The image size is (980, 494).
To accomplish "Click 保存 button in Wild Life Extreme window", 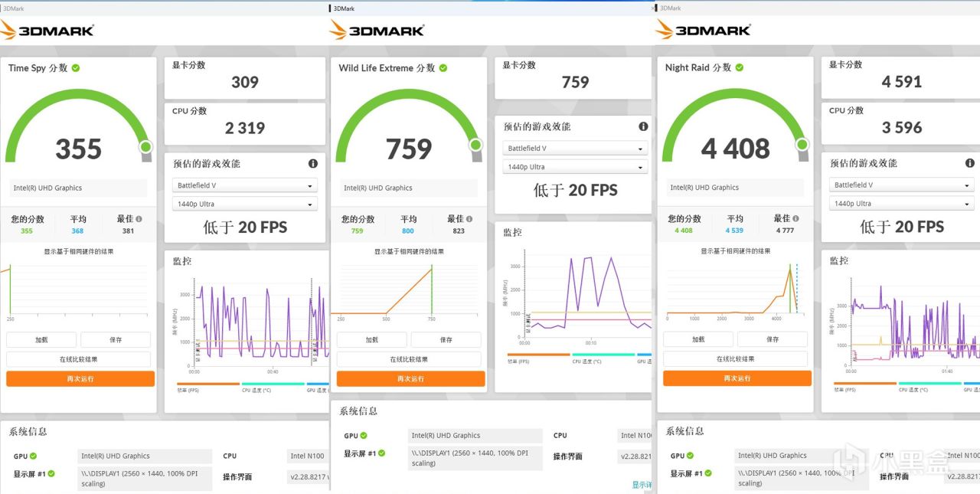I will (x=446, y=339).
